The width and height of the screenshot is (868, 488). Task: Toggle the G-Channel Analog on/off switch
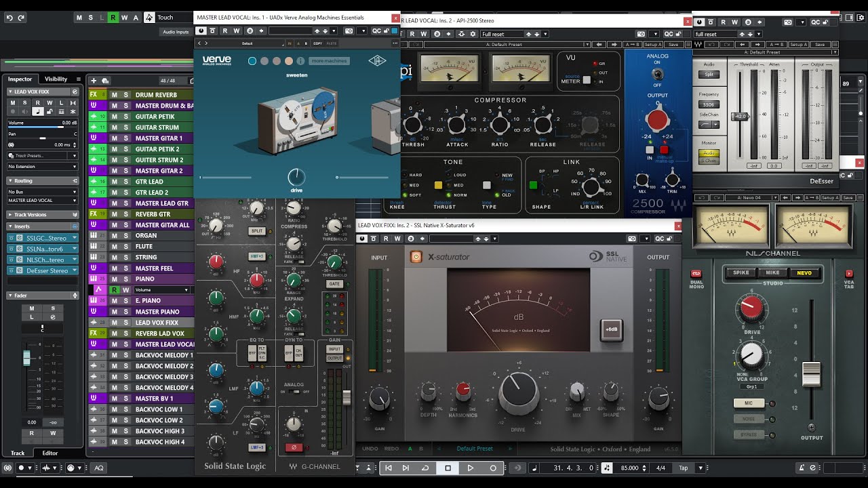[x=294, y=391]
